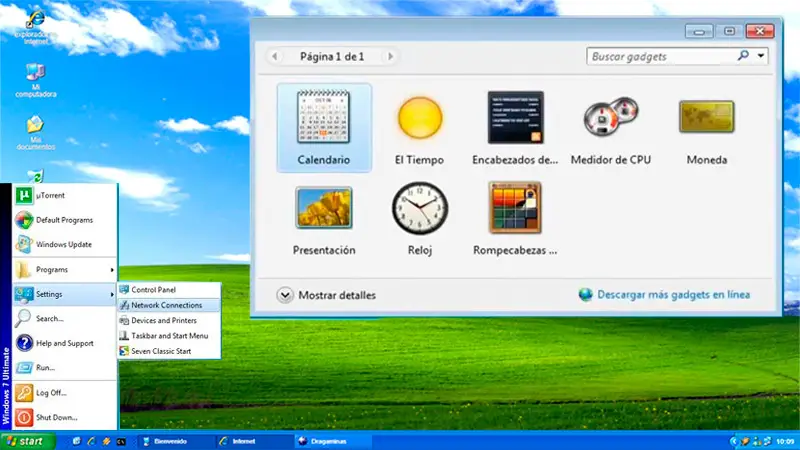
Task: Click the command prompt quick launch icon
Action: tap(121, 441)
